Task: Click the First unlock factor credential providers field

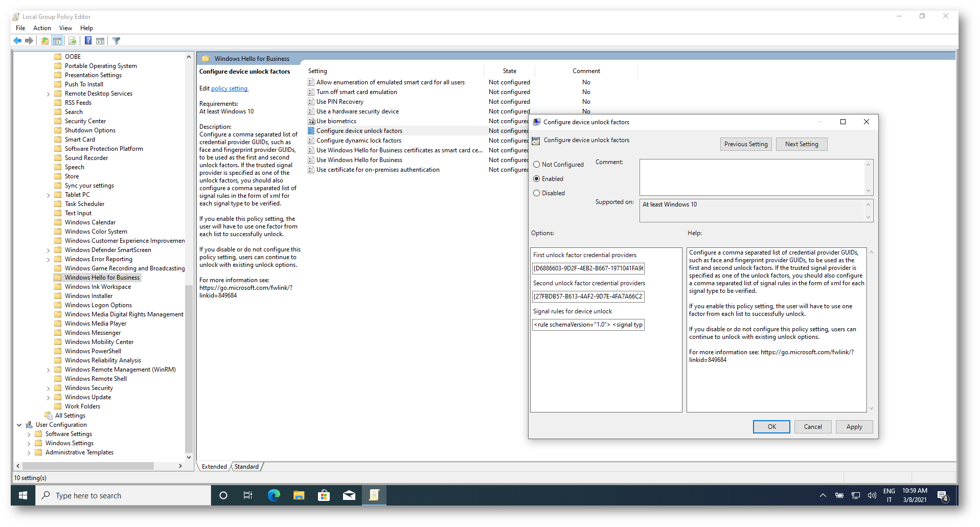Action: pyautogui.click(x=588, y=268)
